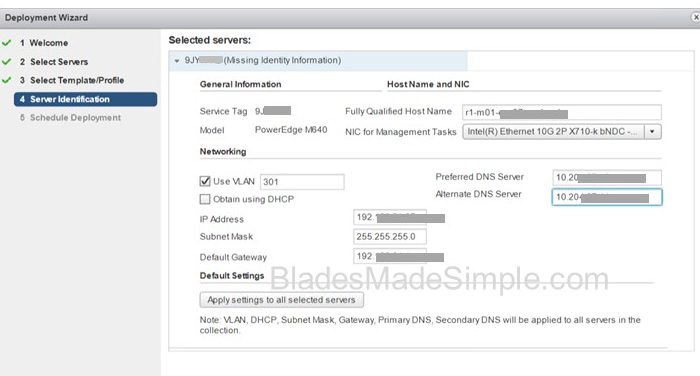700x376 pixels.
Task: Click the Default Gateway input field
Action: pos(390,256)
